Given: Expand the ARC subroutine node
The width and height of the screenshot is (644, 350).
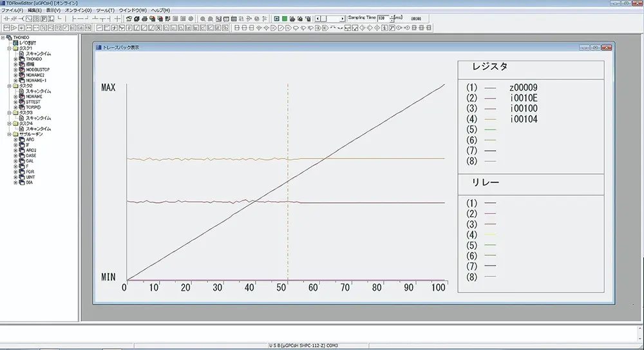Looking at the screenshot, I should click(15, 139).
